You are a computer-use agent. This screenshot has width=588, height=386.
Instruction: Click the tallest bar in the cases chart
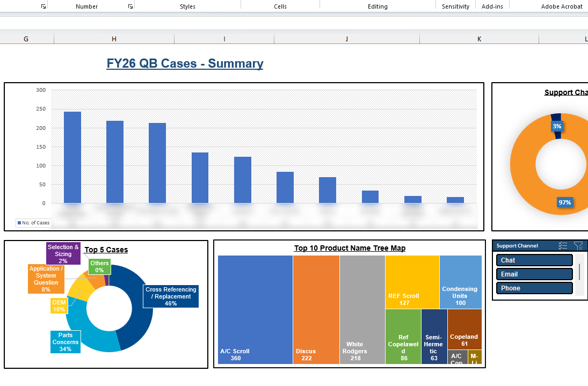click(72, 157)
